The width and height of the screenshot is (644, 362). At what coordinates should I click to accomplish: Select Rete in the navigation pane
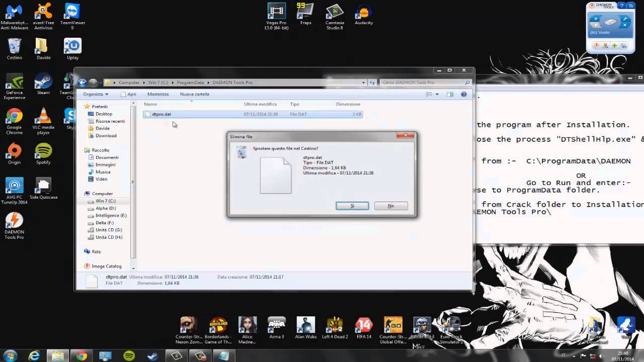[96, 251]
